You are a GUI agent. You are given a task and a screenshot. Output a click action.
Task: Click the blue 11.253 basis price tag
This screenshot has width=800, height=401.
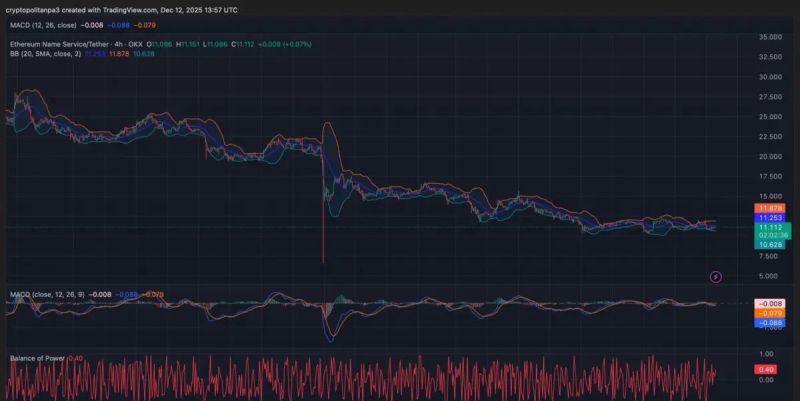[x=770, y=218]
